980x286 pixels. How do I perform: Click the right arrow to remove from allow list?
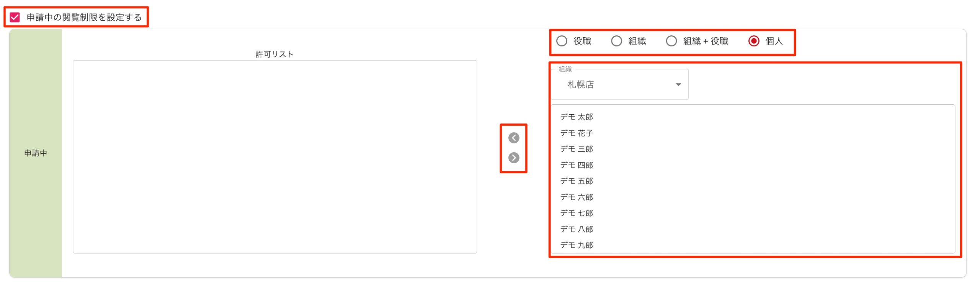coord(514,158)
